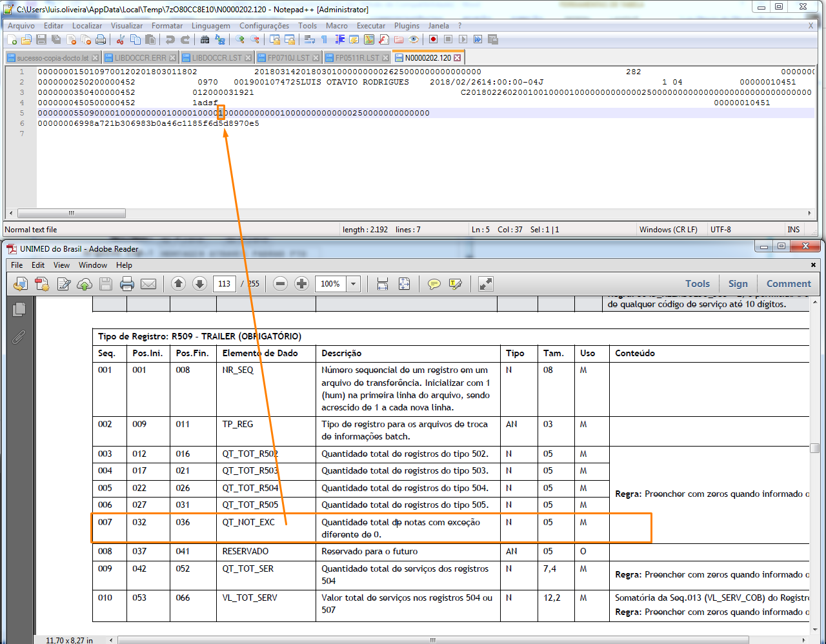
Task: Close the FP0511R.LST tab
Action: click(386, 58)
